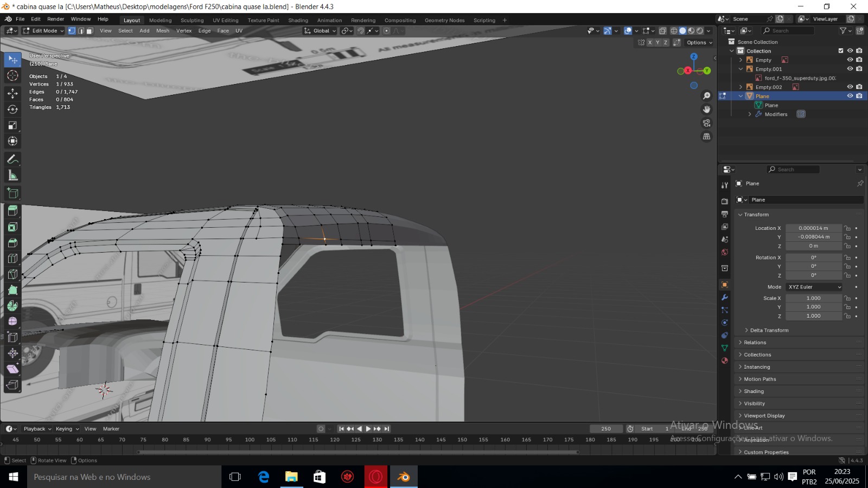The height and width of the screenshot is (488, 868).
Task: Enable face select mode
Action: click(90, 31)
